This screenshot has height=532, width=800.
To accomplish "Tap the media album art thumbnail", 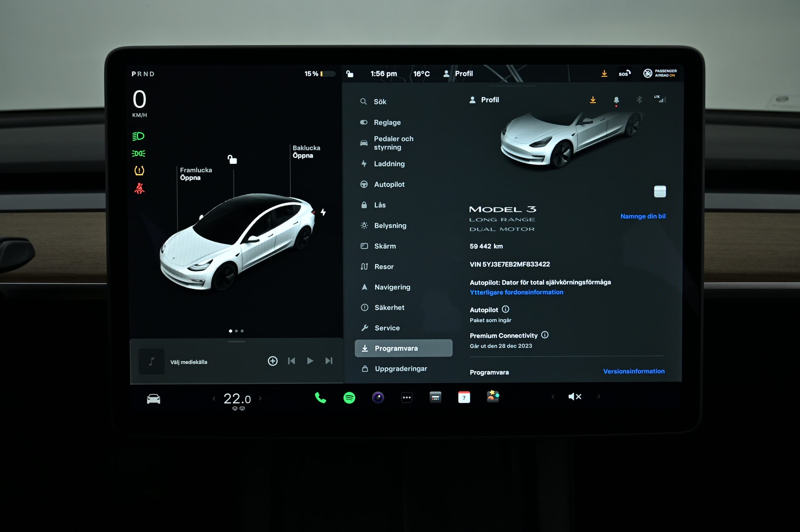I will click(151, 361).
